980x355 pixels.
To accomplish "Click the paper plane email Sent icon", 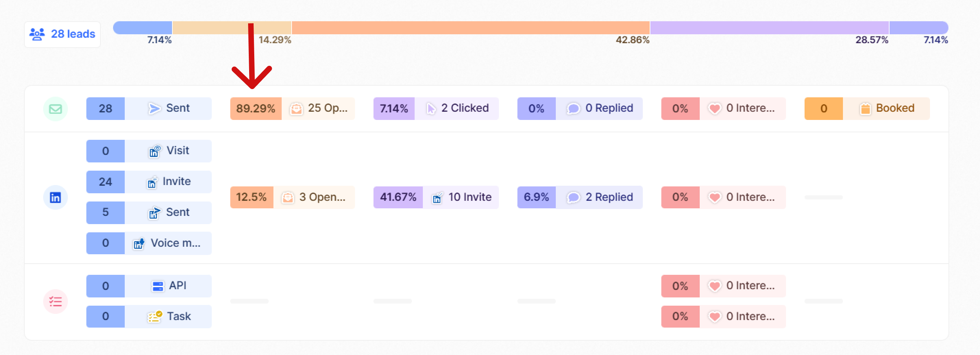I will point(154,108).
